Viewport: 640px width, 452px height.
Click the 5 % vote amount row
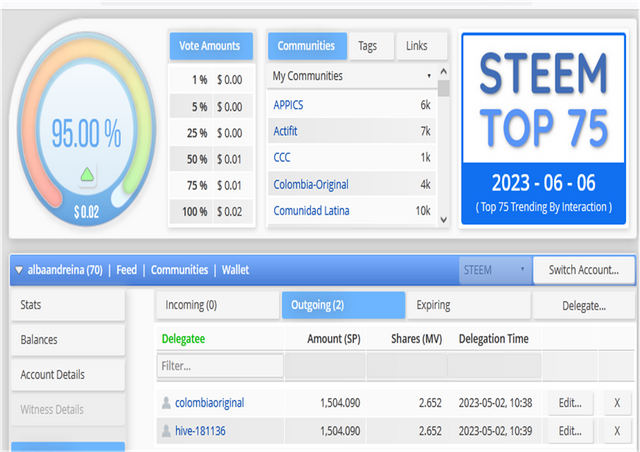[212, 107]
